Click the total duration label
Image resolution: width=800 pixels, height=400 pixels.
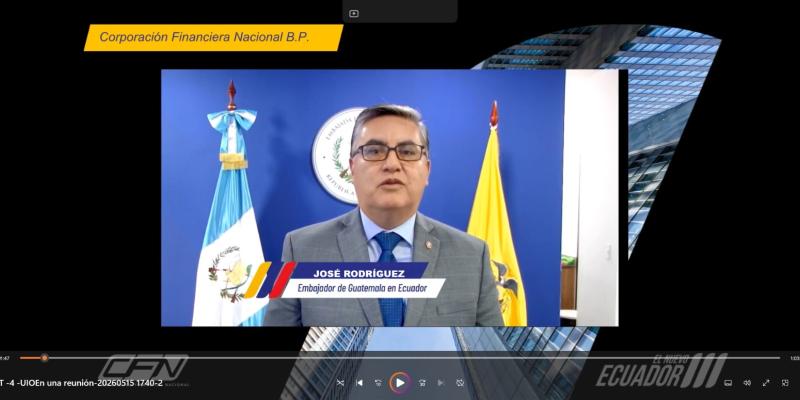click(x=794, y=358)
